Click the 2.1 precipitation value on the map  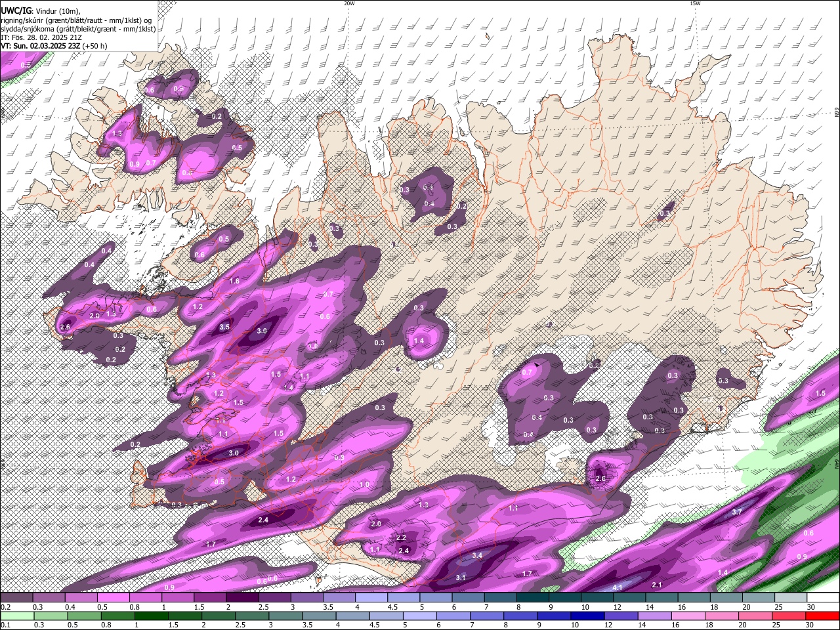(x=656, y=585)
